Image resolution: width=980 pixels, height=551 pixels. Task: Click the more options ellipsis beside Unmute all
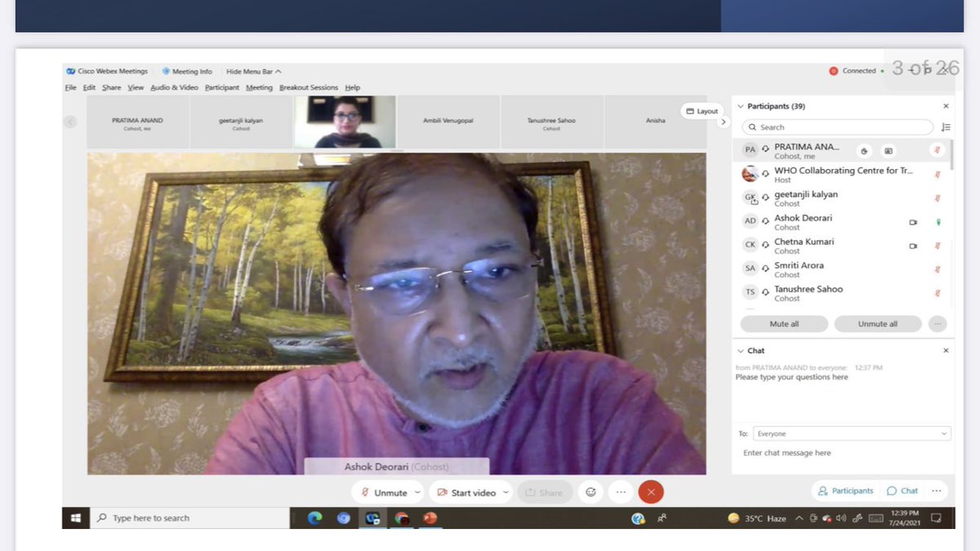(x=938, y=324)
